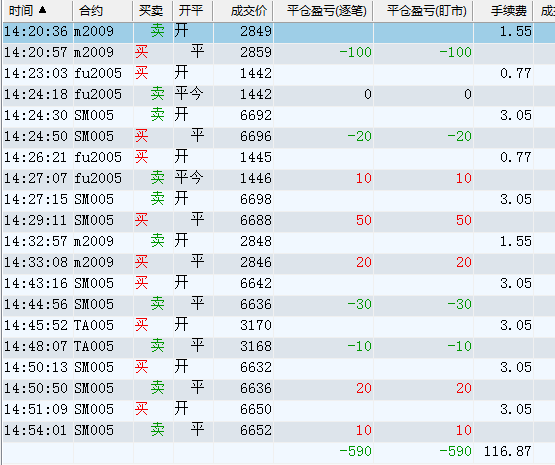Select the time cell 14:48:07

(35, 346)
